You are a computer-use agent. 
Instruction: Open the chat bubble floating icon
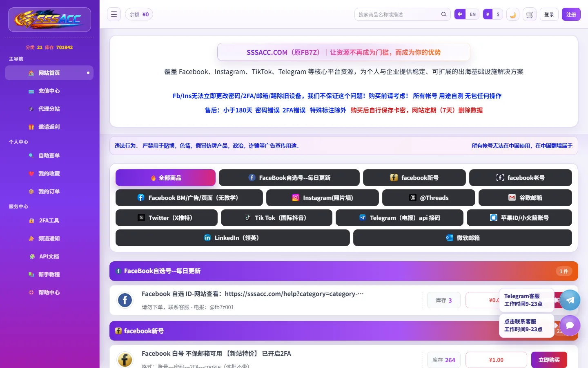(x=570, y=325)
